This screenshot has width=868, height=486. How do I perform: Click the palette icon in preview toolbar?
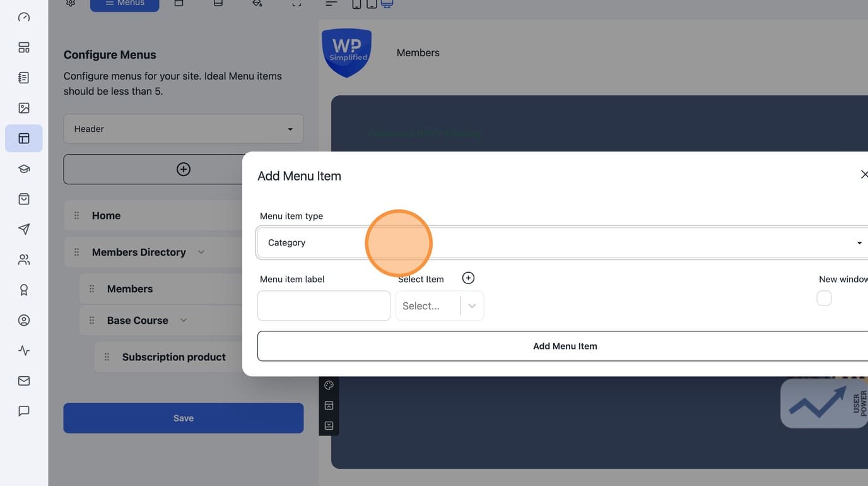[329, 385]
